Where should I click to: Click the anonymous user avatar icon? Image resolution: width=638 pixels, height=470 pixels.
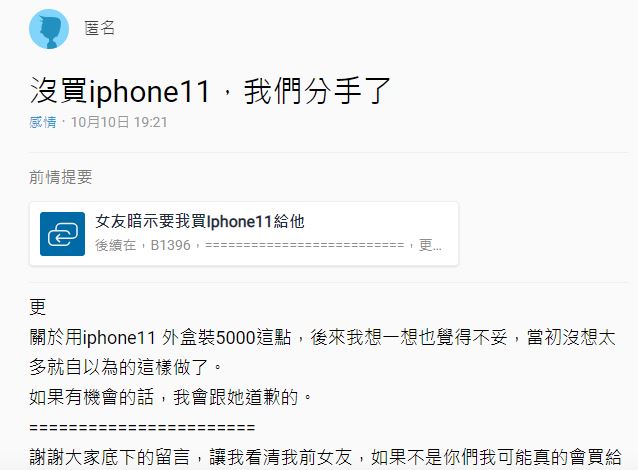pyautogui.click(x=49, y=29)
